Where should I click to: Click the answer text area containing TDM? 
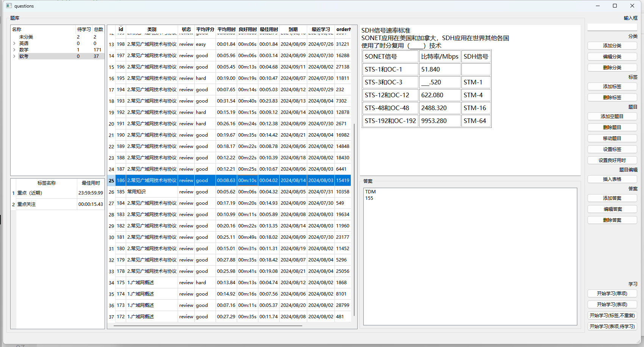(470, 257)
